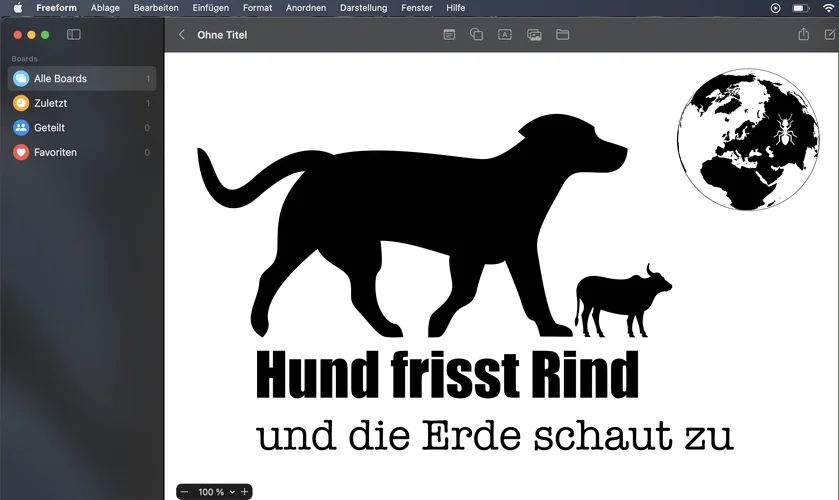Share the board
This screenshot has width=839, height=500.
pos(804,34)
